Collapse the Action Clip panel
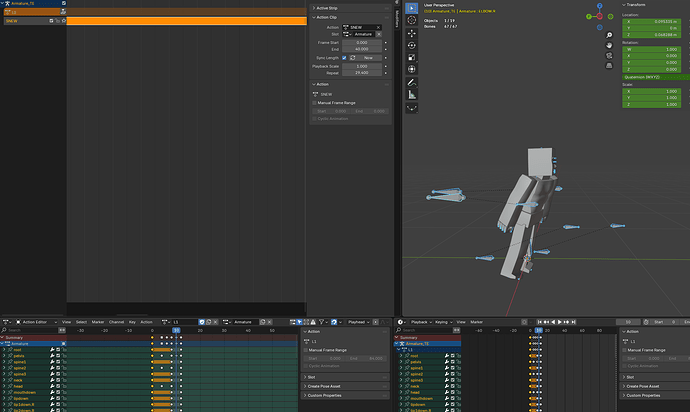Viewport: 690px width, 412px height. click(350, 17)
